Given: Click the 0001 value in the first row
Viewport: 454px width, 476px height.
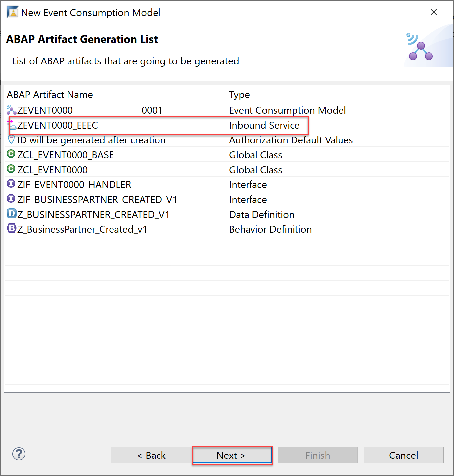Looking at the screenshot, I should click(152, 110).
